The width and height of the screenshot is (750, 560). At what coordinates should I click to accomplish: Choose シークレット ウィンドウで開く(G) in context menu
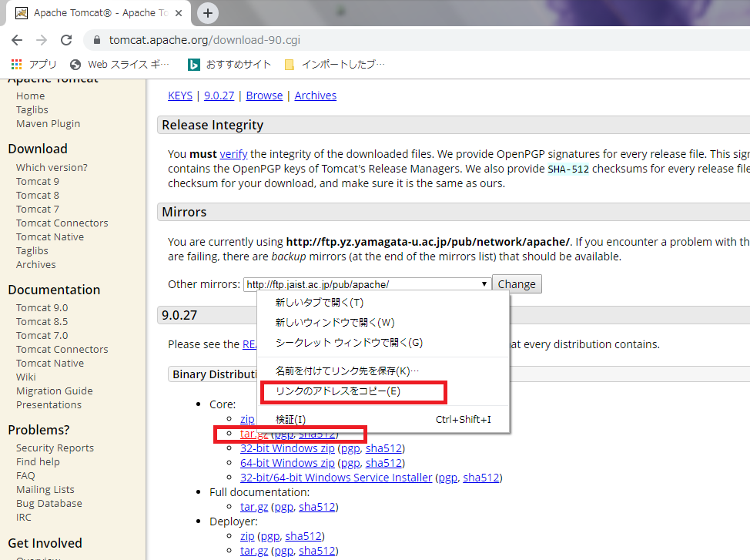(383, 343)
